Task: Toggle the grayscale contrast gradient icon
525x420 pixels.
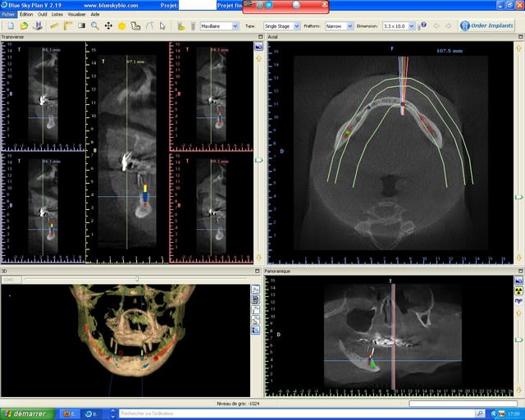Action: (81, 25)
